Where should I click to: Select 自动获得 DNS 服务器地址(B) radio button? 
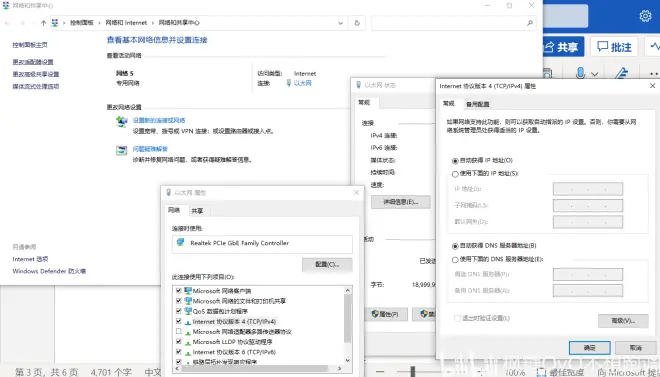click(455, 246)
